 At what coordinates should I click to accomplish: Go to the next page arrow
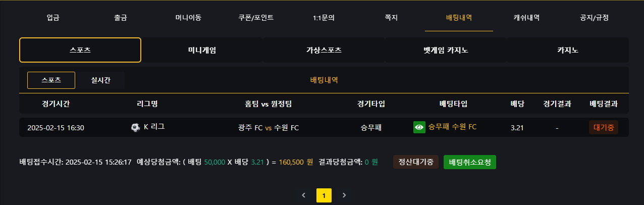[x=344, y=195]
